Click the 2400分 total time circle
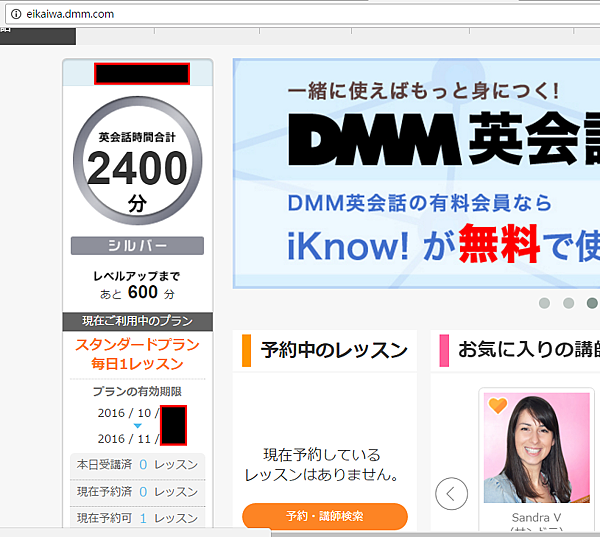 click(x=137, y=160)
